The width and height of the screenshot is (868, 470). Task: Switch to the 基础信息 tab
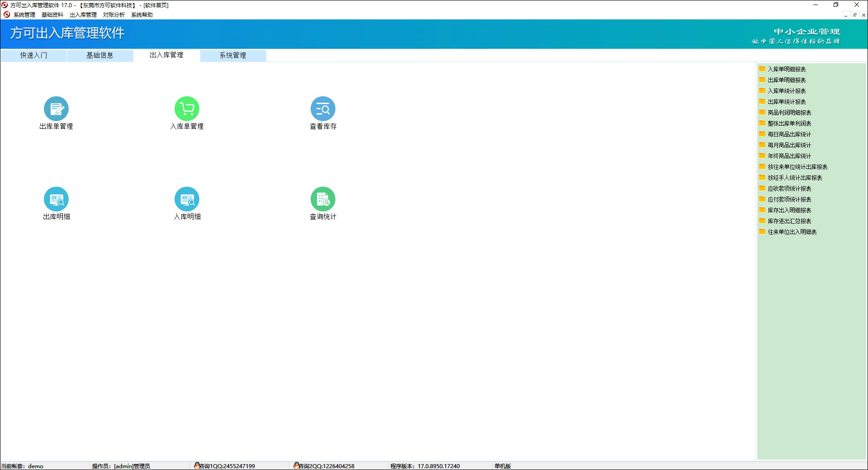pyautogui.click(x=100, y=56)
